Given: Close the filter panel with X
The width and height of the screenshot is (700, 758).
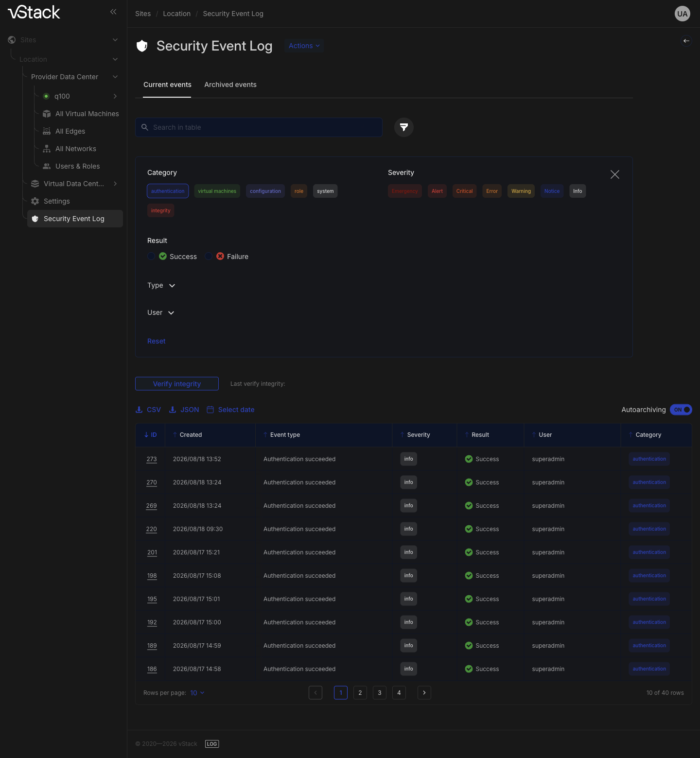Looking at the screenshot, I should (x=615, y=174).
